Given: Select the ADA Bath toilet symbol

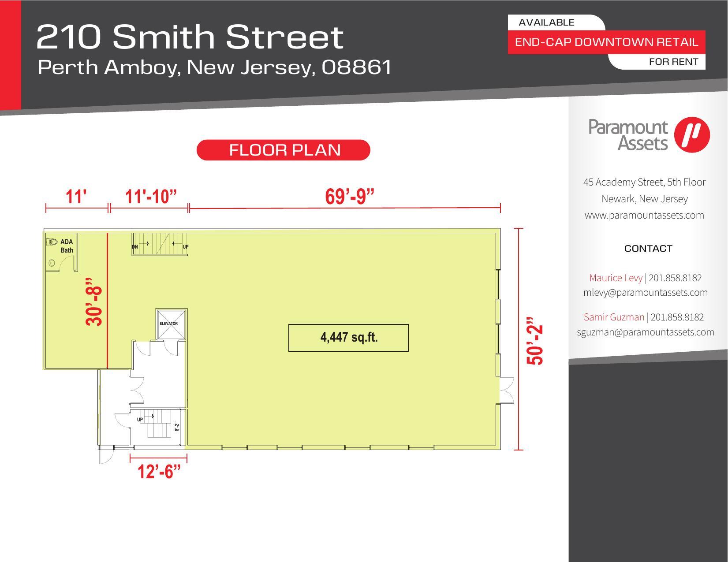Looking at the screenshot, I should pos(52,242).
